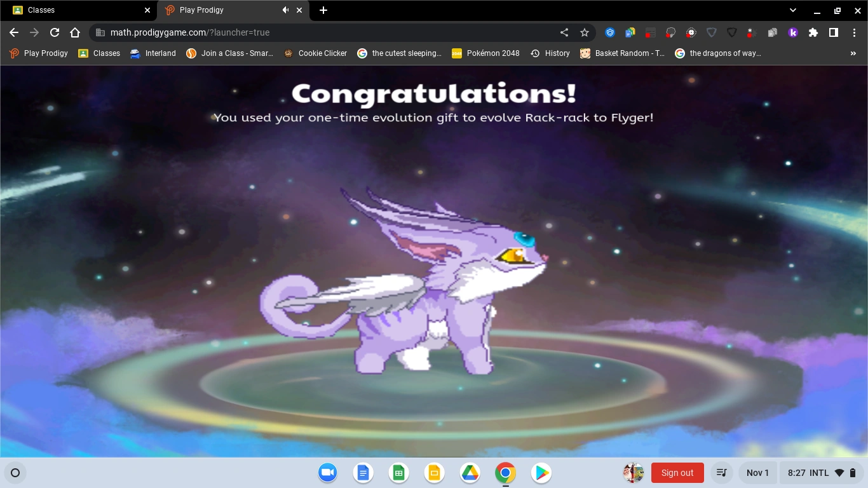Open the Kami extension
The width and height of the screenshot is (868, 488).
(x=793, y=32)
